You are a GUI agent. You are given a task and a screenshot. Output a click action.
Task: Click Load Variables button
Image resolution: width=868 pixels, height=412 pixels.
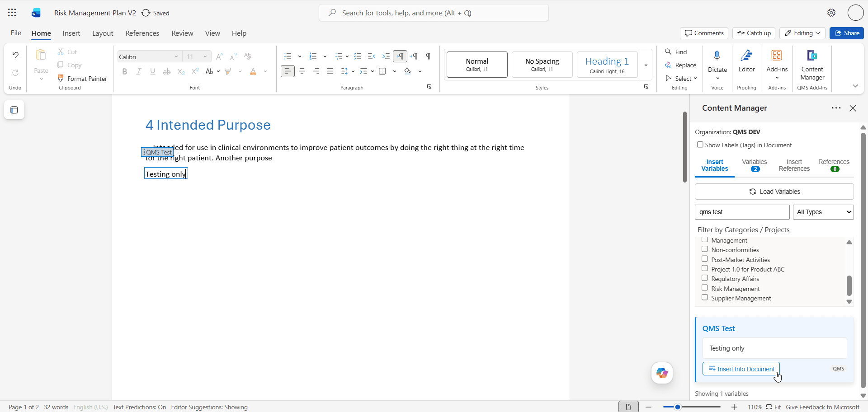774,192
